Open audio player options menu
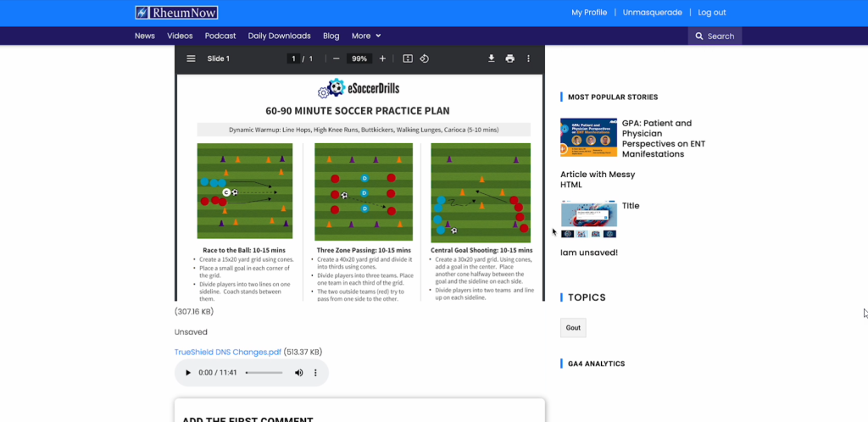Screen dimensions: 868x422 (x=315, y=373)
